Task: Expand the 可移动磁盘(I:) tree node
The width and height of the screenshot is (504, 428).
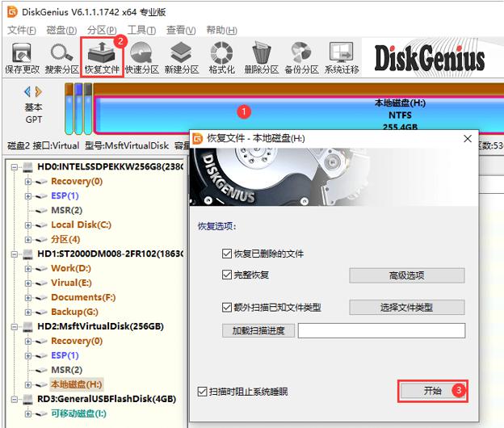Action: [x=28, y=413]
